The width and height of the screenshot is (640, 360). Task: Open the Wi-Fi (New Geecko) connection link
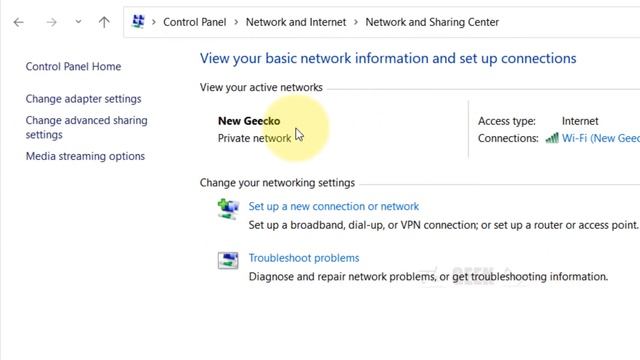point(601,138)
